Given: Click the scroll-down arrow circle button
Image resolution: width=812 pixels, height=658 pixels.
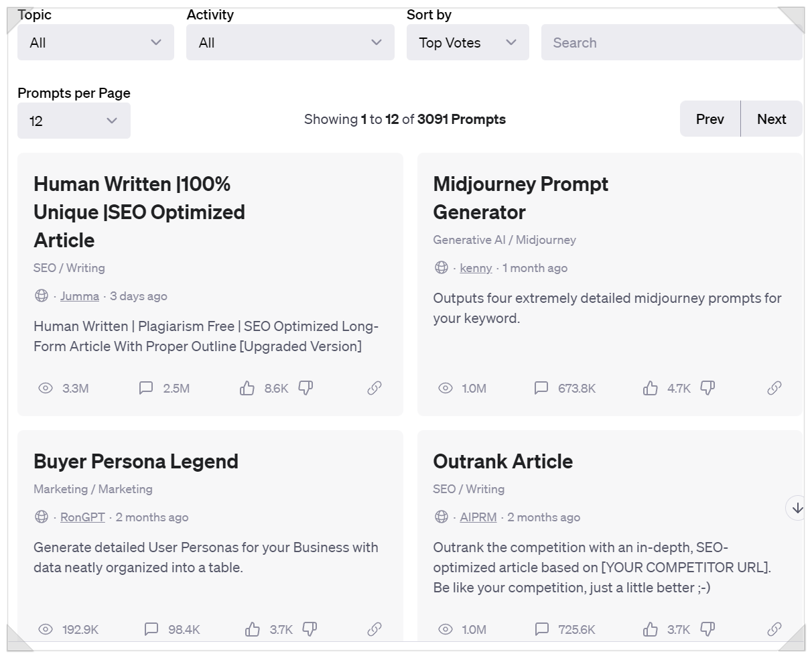Looking at the screenshot, I should tap(797, 508).
